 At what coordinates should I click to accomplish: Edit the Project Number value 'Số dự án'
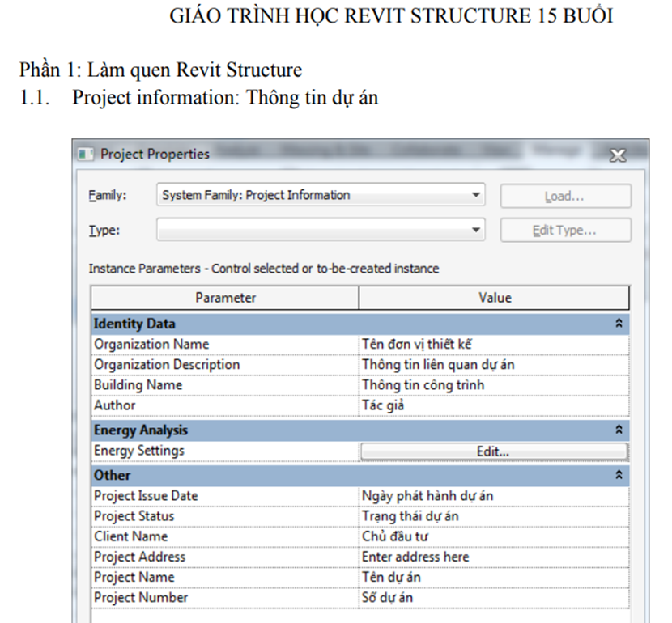494,598
